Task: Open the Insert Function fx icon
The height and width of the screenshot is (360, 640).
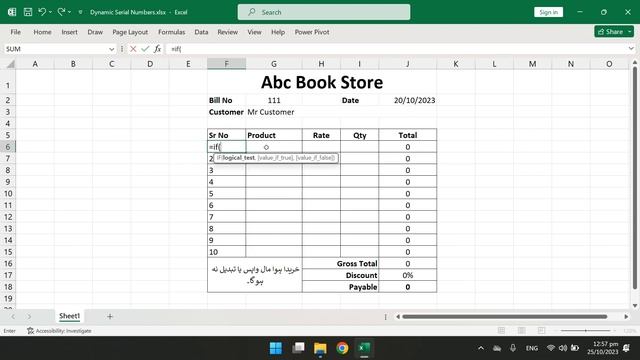Action: [x=158, y=49]
